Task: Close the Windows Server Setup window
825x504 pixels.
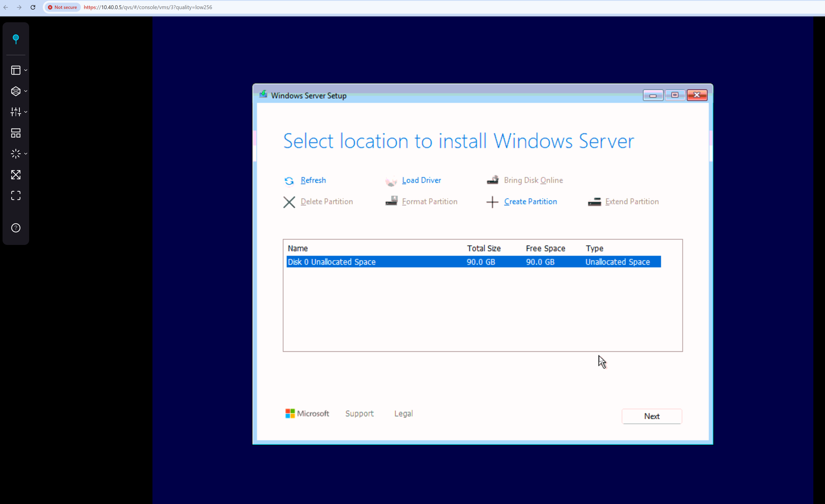Action: click(x=697, y=95)
